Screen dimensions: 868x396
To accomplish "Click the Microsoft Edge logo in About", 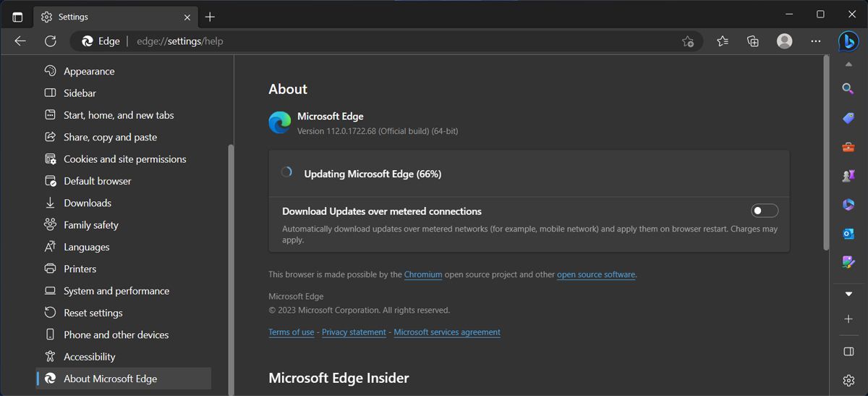I will point(280,122).
